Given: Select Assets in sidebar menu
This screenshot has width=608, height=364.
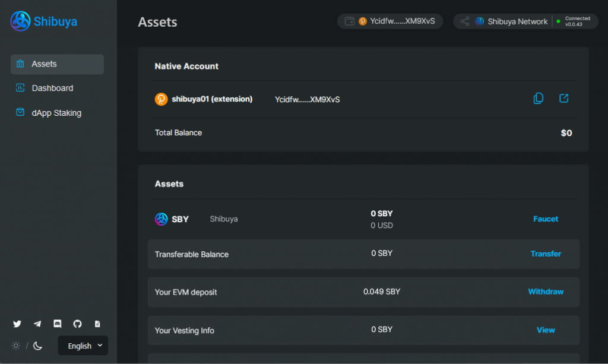Looking at the screenshot, I should 45,64.
